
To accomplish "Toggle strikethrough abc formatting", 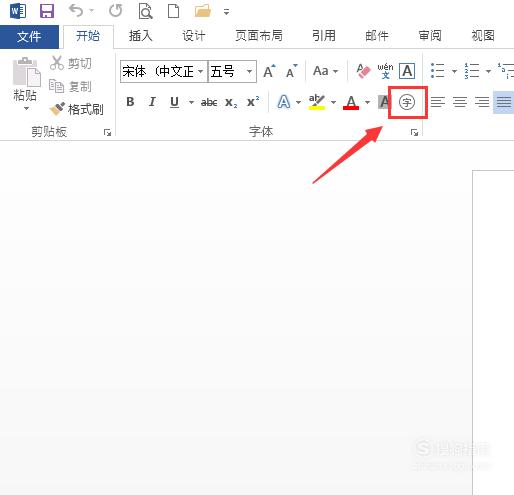I will (209, 102).
